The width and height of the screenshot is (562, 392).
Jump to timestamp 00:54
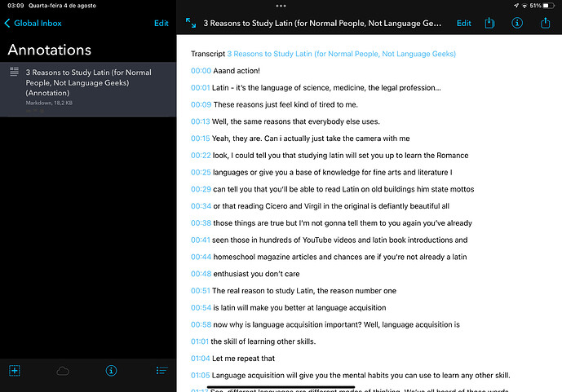[201, 307]
